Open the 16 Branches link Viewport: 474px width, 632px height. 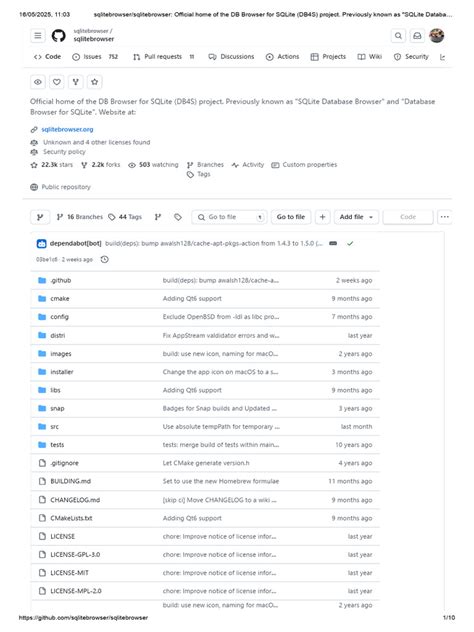80,217
